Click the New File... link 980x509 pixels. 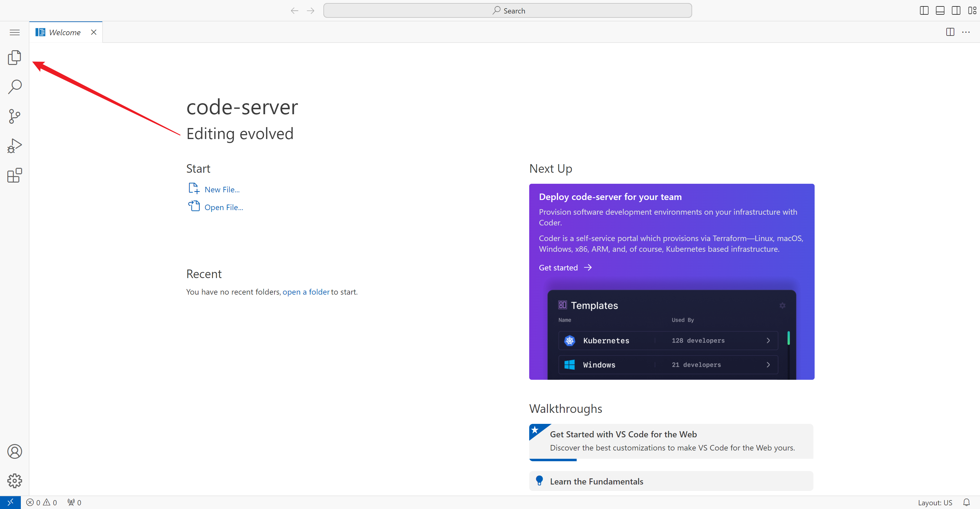point(222,190)
